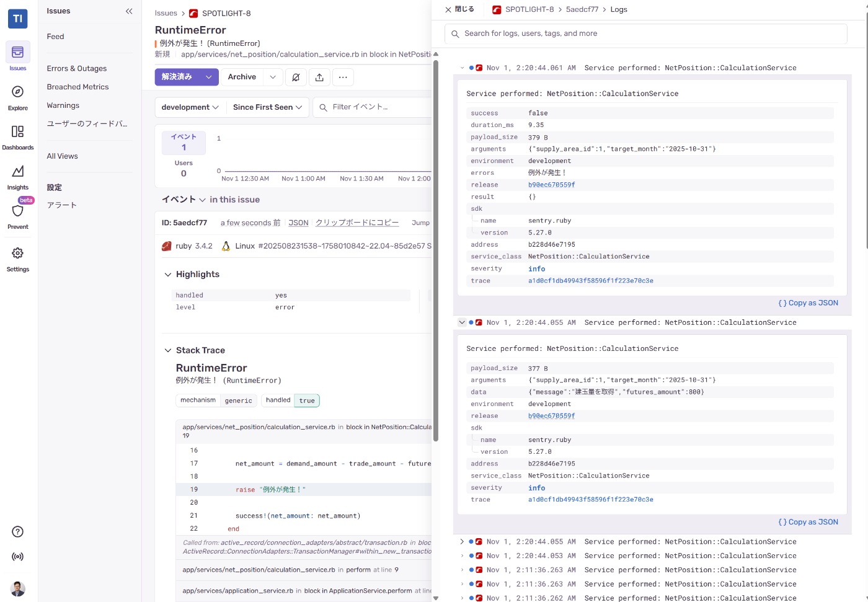Open All Views in sidebar

(x=62, y=156)
